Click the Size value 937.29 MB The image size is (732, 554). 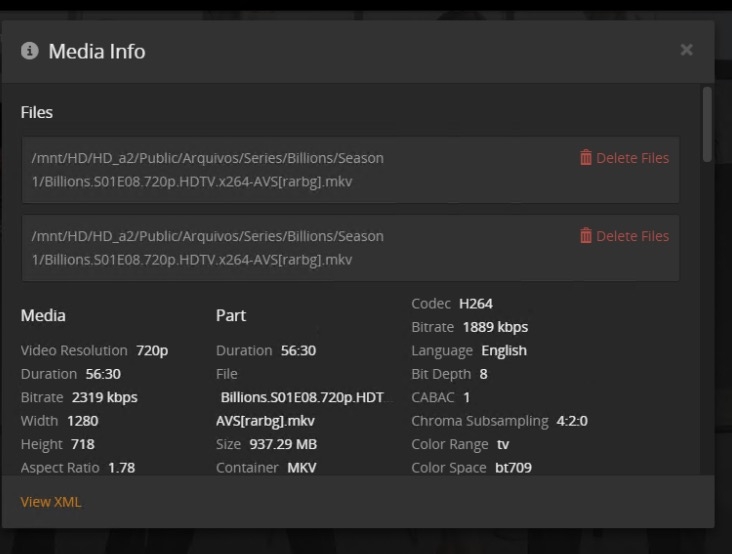(x=283, y=444)
